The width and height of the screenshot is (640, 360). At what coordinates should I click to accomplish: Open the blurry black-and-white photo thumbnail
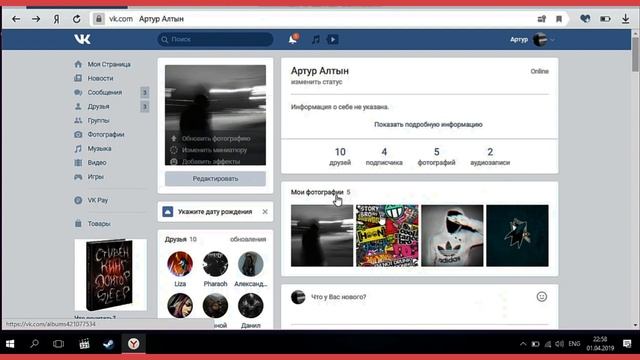tap(322, 236)
